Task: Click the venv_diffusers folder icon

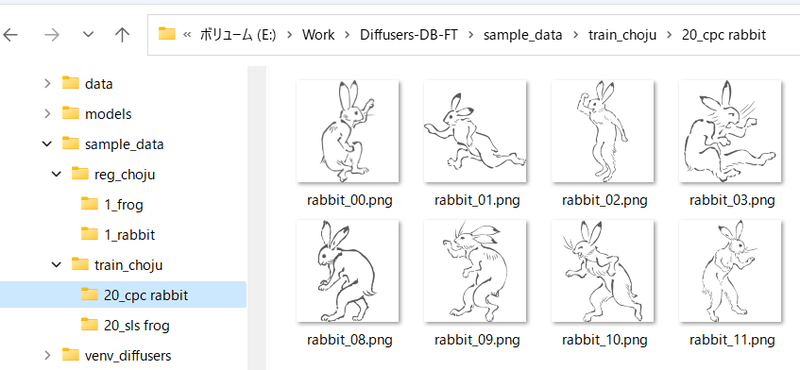Action: click(x=70, y=354)
